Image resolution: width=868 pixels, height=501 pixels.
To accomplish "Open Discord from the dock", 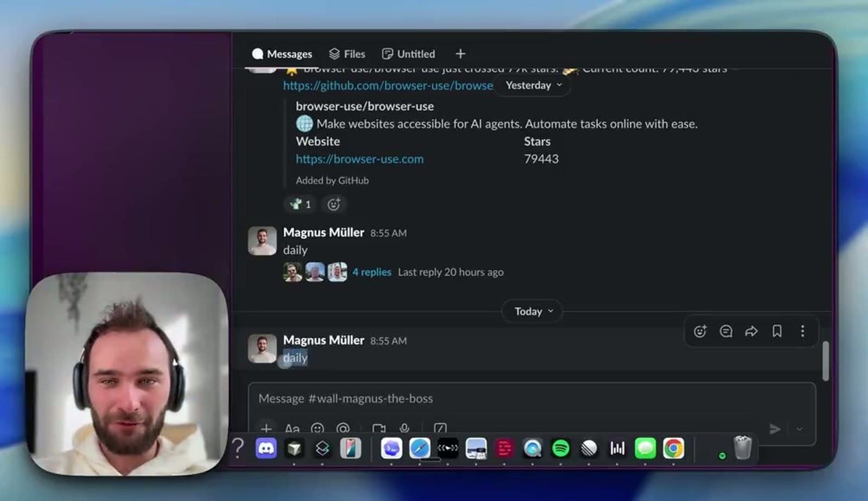I will pyautogui.click(x=266, y=448).
